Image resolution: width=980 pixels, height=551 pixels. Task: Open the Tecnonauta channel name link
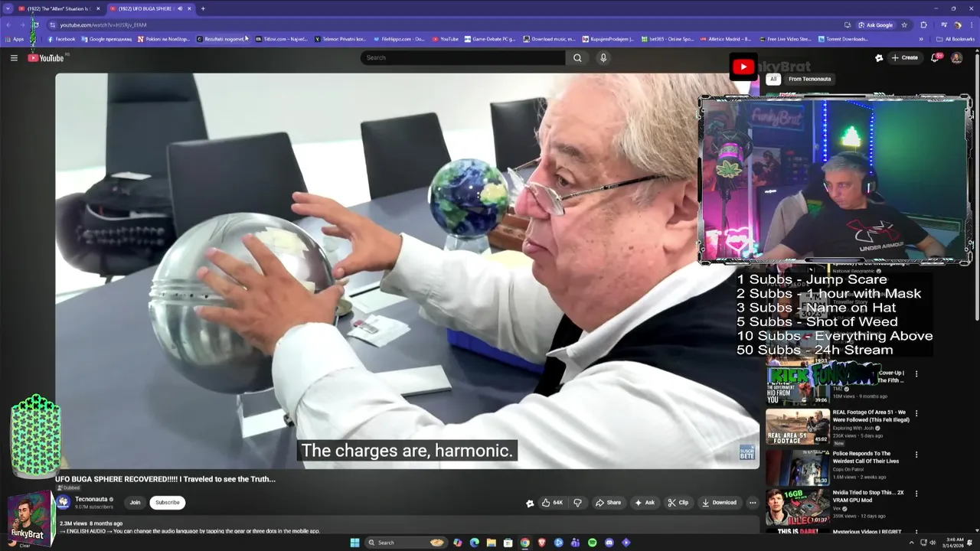[91, 499]
